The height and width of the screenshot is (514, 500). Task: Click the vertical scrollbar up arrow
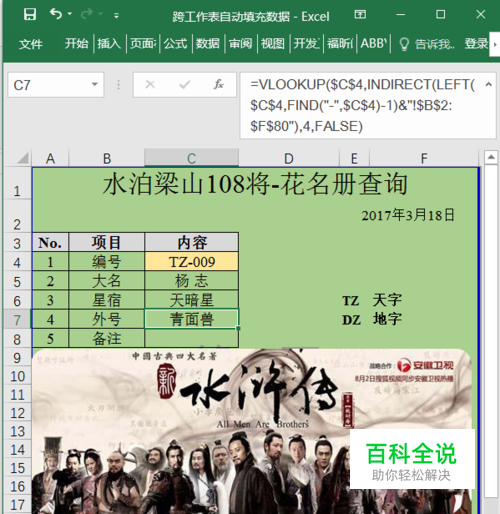[491, 157]
